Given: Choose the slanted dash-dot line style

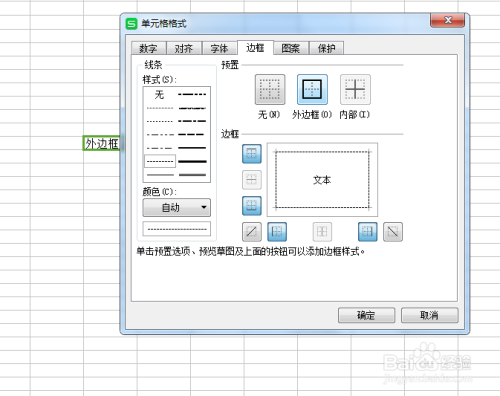Looking at the screenshot, I should click(192, 108).
